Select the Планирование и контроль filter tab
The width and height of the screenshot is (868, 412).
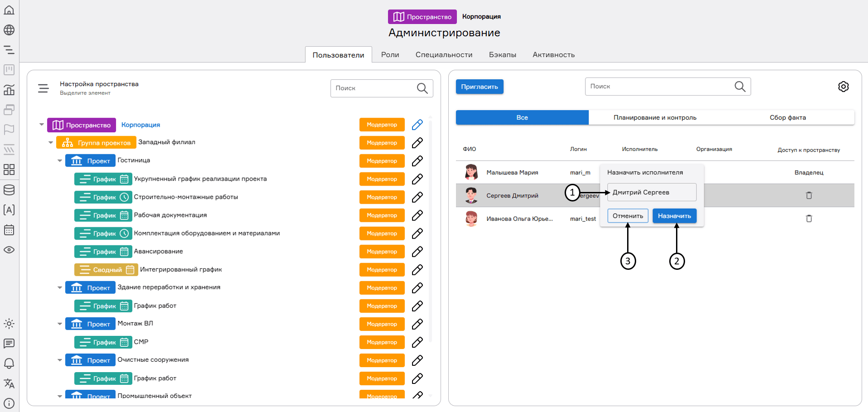click(655, 118)
